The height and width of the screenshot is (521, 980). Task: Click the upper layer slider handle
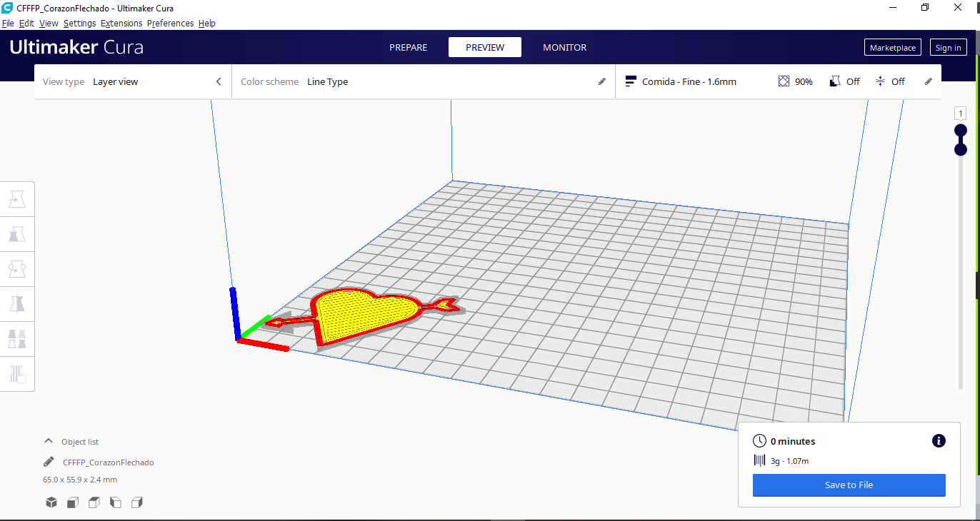coord(961,131)
